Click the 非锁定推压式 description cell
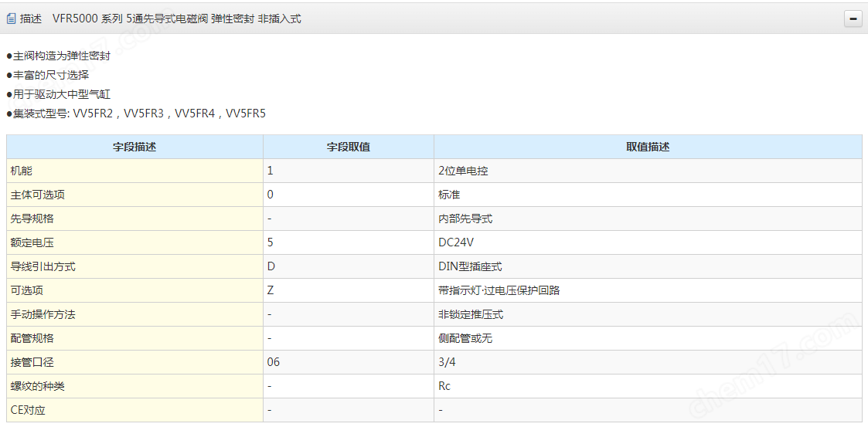Image resolution: width=868 pixels, height=427 pixels. [x=648, y=315]
